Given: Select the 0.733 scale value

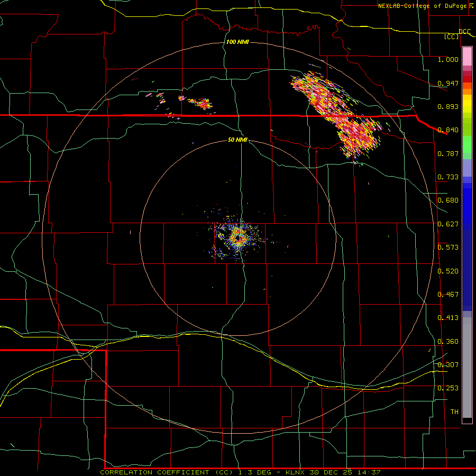Looking at the screenshot, I should coord(448,177).
